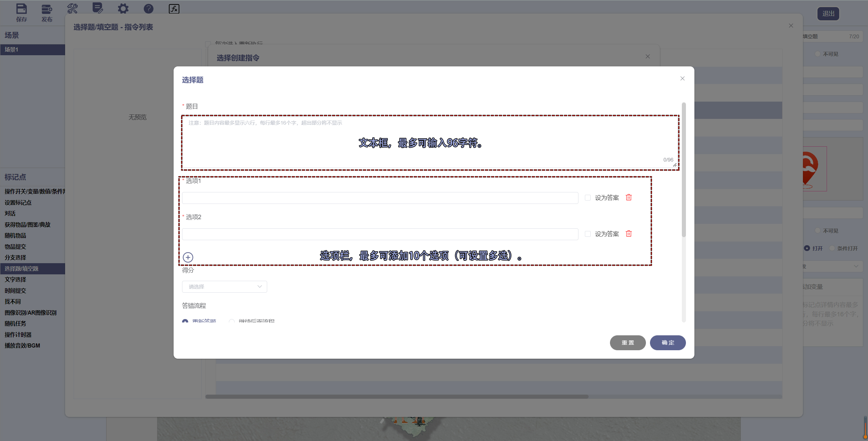Screen dimensions: 868x441
Task: Open the wrench tools icon
Action: pos(72,9)
